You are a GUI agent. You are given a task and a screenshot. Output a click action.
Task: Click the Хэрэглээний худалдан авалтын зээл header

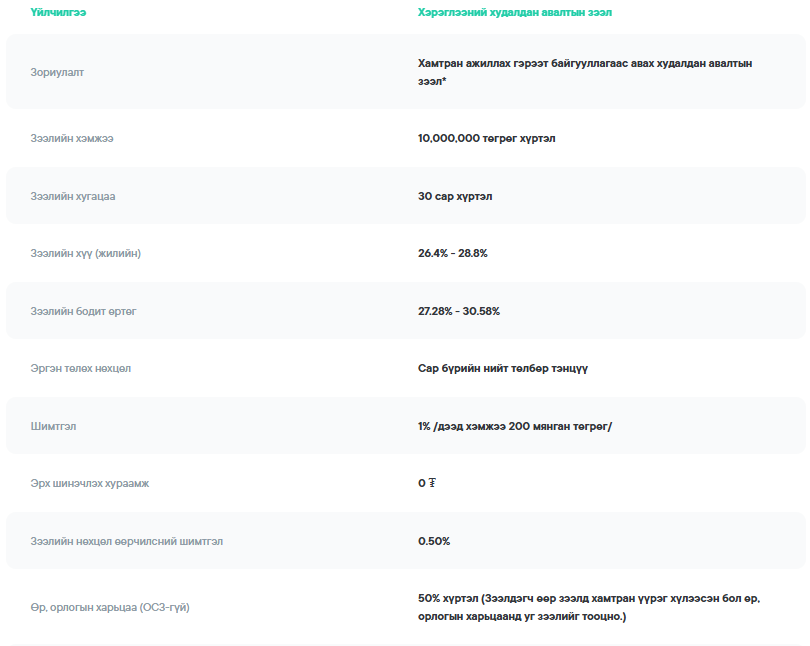pyautogui.click(x=514, y=13)
